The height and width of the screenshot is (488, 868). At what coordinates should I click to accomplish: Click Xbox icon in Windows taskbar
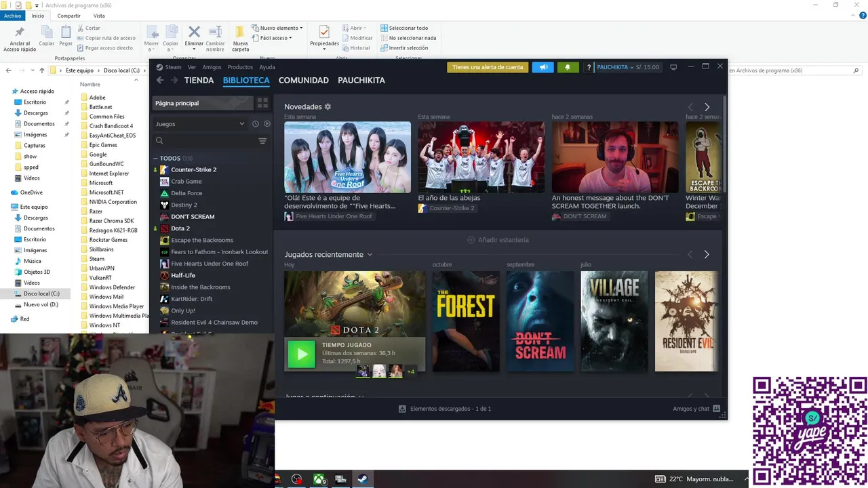tap(319, 479)
